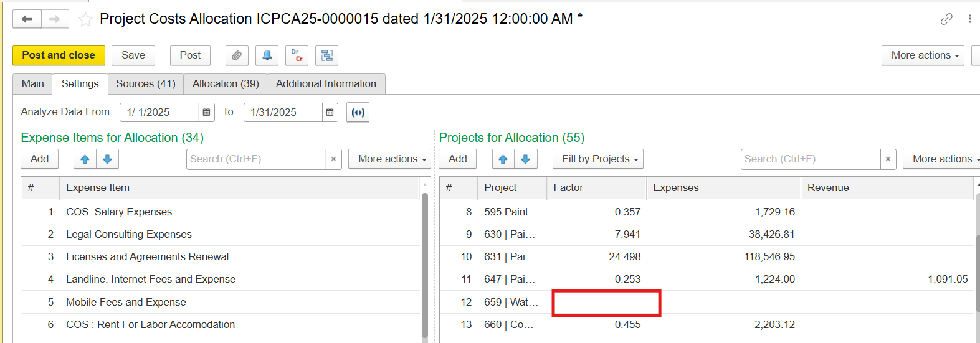Open top toolbar More actions menu
Viewport: 980px width, 343px height.
(923, 55)
